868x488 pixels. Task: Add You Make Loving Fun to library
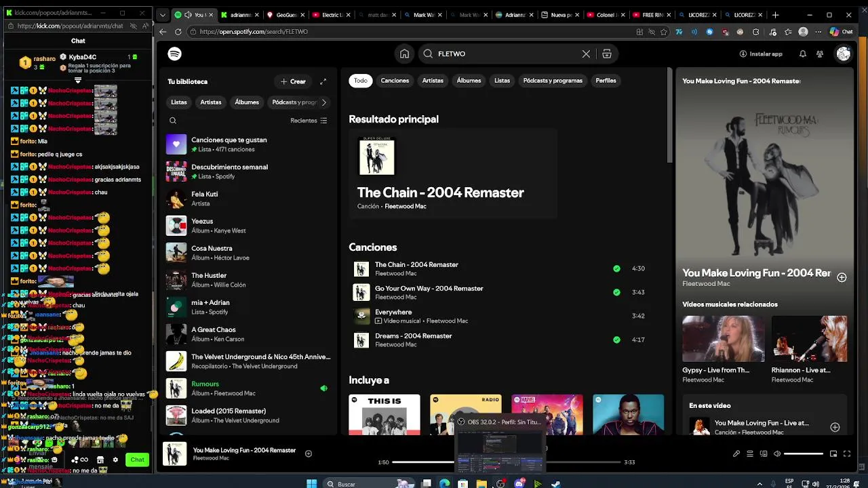pyautogui.click(x=842, y=277)
